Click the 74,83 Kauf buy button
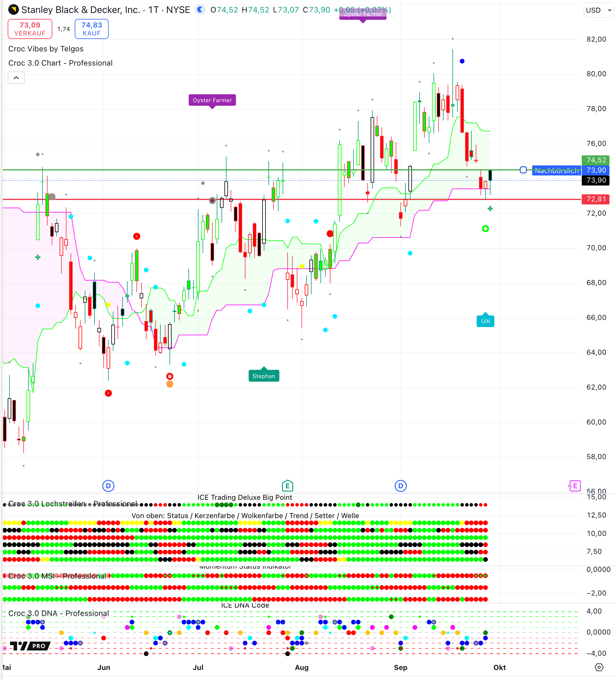The image size is (616, 680). 91,29
